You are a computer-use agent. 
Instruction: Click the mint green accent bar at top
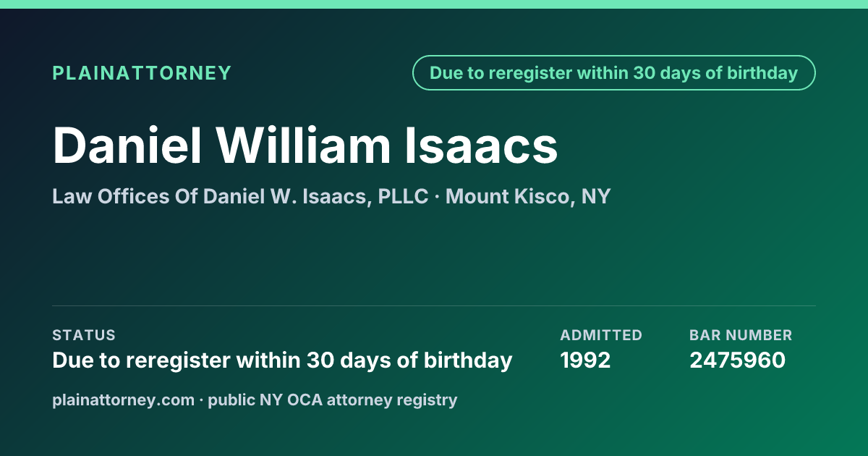coord(434,4)
